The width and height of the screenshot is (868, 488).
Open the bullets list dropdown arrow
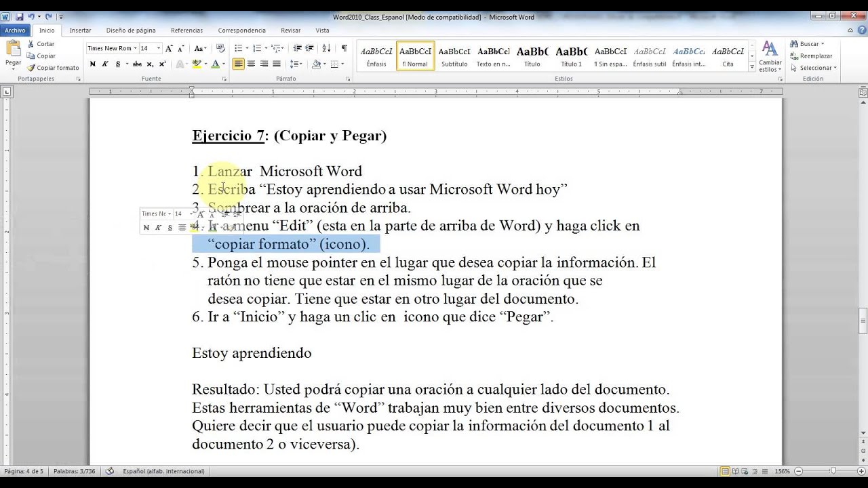coord(247,48)
